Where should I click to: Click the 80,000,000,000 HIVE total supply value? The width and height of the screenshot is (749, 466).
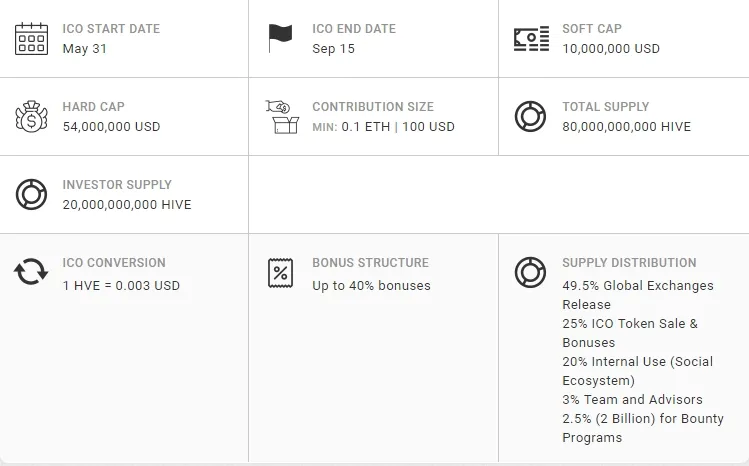coord(627,127)
